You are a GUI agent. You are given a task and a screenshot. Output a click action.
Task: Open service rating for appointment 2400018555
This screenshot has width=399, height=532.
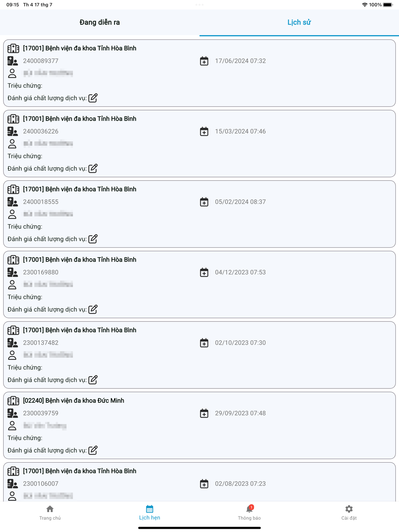[x=93, y=239]
